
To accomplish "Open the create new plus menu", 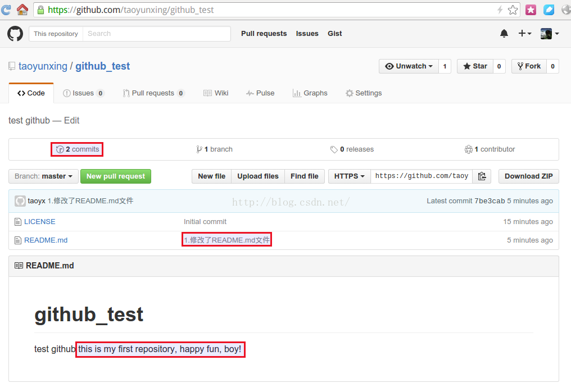I will tap(525, 34).
